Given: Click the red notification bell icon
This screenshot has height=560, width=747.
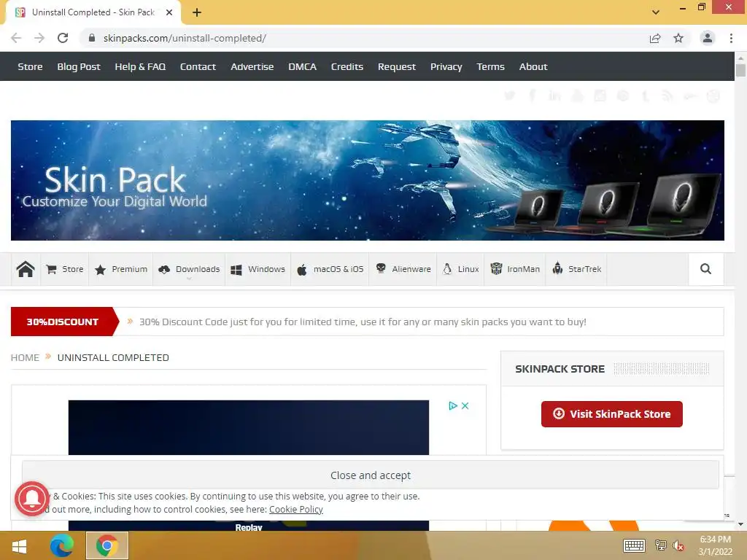Looking at the screenshot, I should click(x=32, y=499).
